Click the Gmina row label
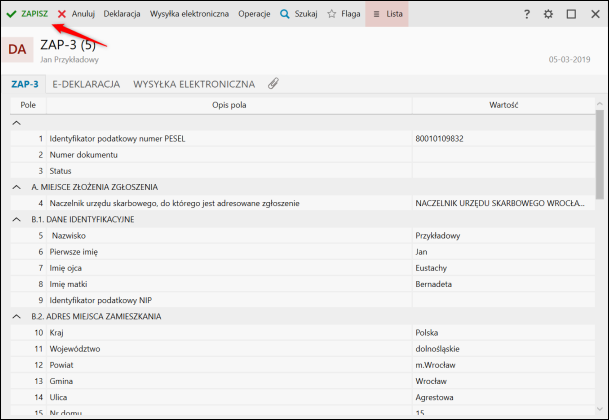The height and width of the screenshot is (420, 609). tap(61, 382)
